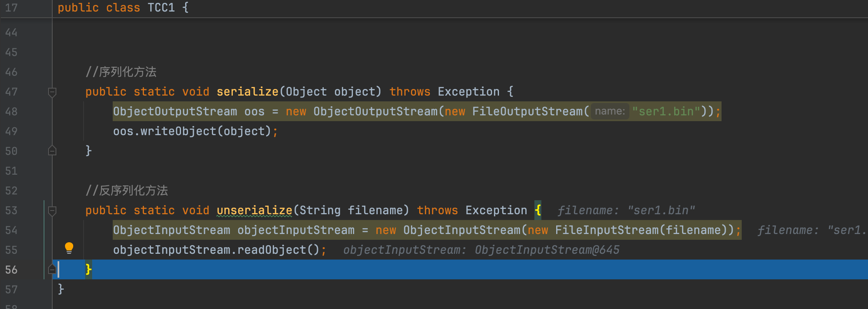This screenshot has width=868, height=309.
Task: Click the yellow lightbulb quick-fix icon
Action: (x=69, y=248)
